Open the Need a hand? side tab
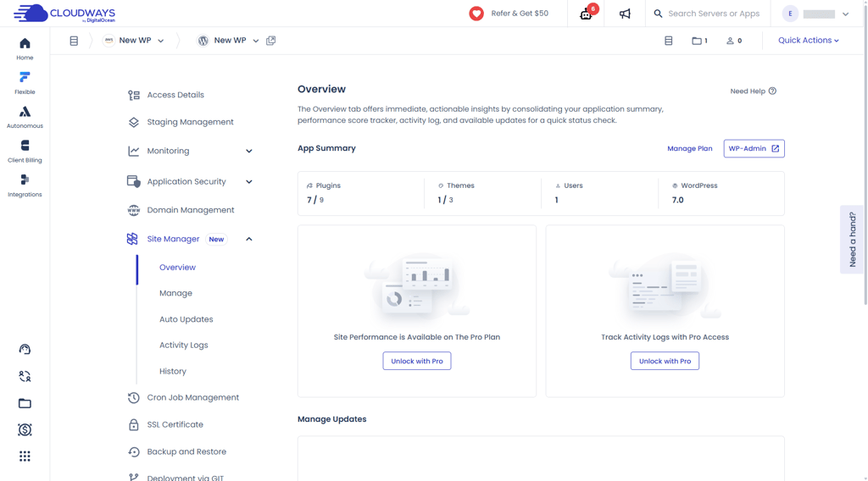Screen dimensions: 868x481 852,240
